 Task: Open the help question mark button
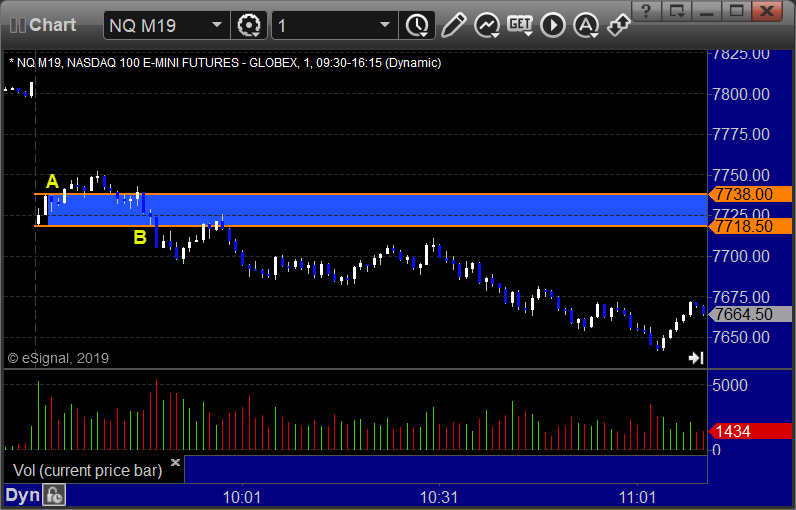pos(646,11)
